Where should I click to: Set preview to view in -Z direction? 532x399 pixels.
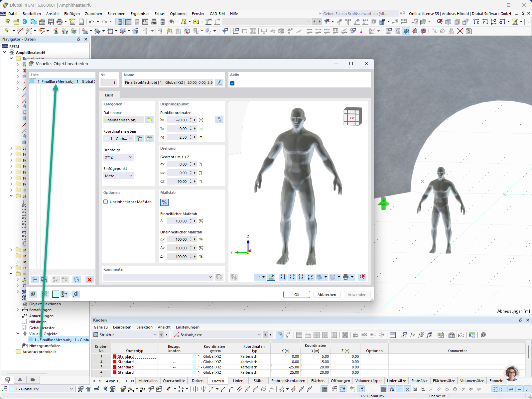pos(310,277)
